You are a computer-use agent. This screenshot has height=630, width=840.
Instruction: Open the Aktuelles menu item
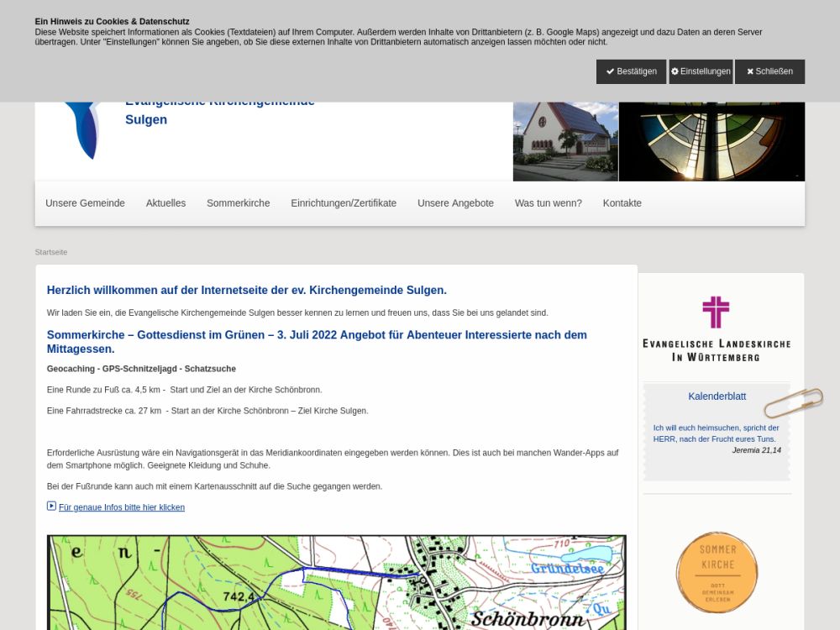(x=165, y=203)
